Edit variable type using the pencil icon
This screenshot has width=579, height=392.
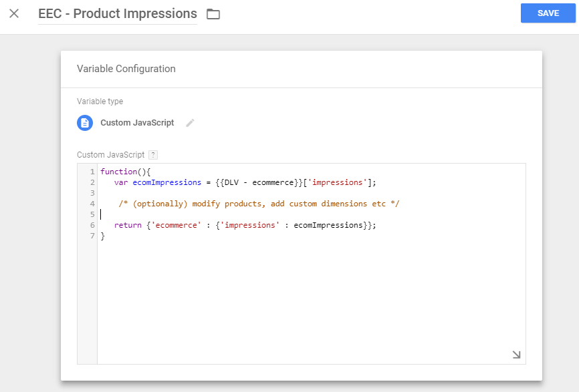click(x=191, y=123)
